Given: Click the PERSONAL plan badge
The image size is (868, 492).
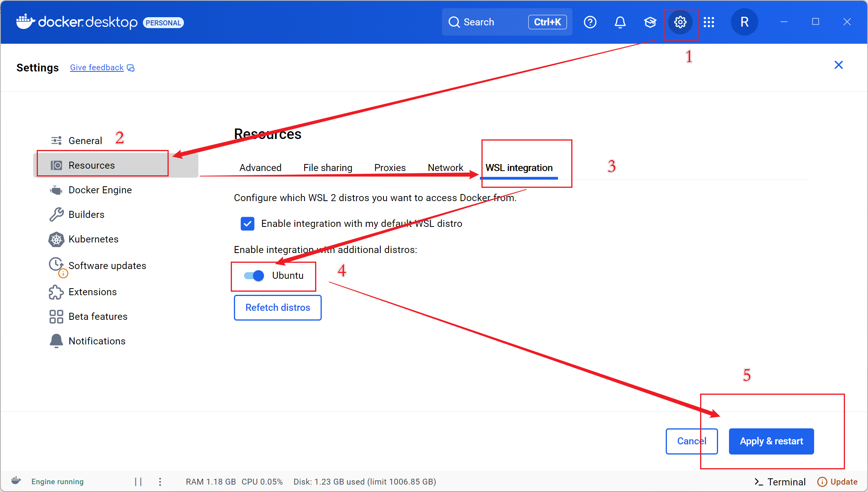Looking at the screenshot, I should pyautogui.click(x=163, y=23).
